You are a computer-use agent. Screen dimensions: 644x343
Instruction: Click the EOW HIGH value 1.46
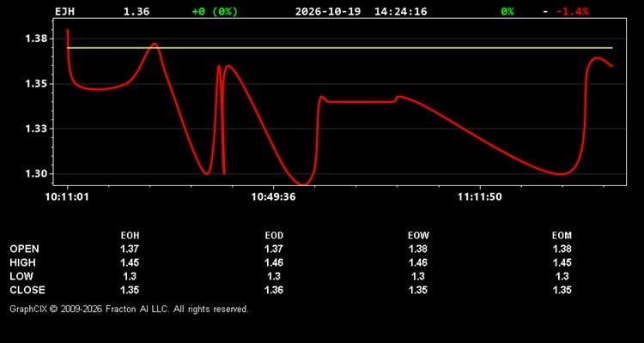pos(418,262)
